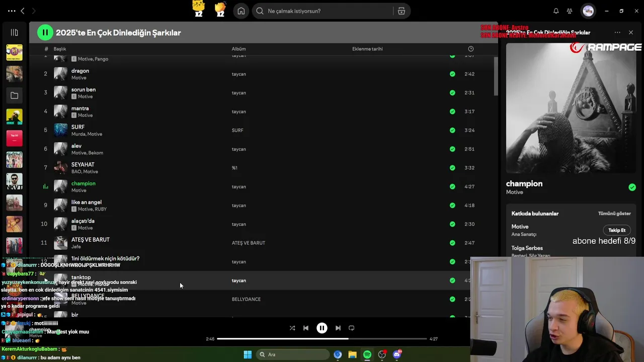Open artist link 'Murda, Motive'

point(87,134)
